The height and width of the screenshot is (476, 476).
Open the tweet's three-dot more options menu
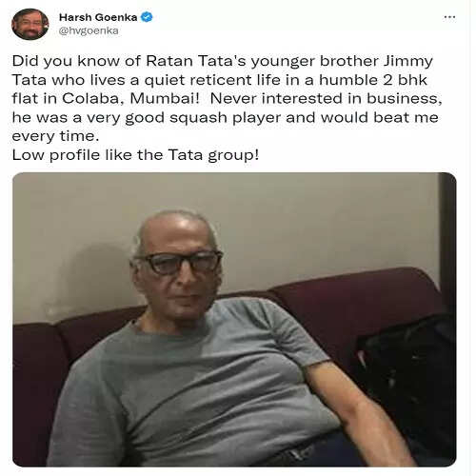(449, 17)
